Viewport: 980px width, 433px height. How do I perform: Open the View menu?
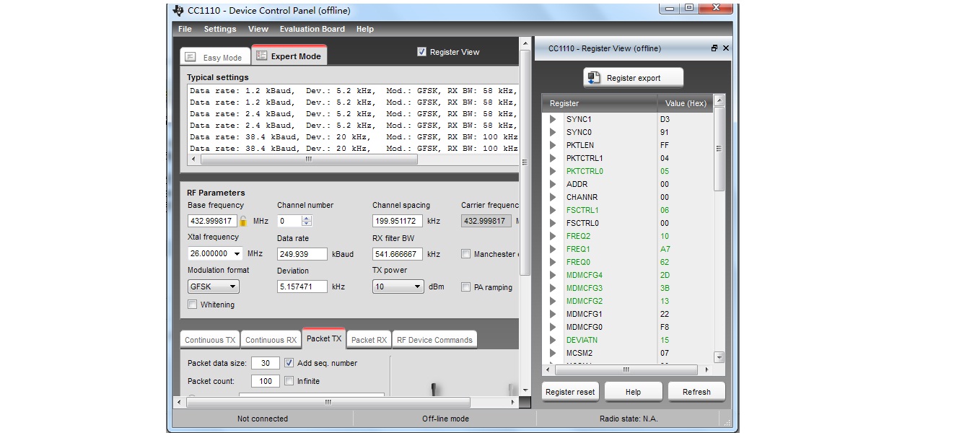[x=258, y=29]
